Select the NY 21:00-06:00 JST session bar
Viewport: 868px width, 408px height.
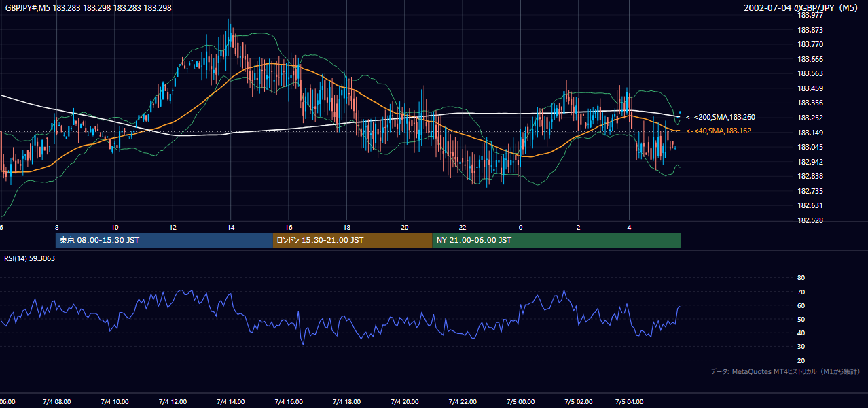tap(556, 240)
